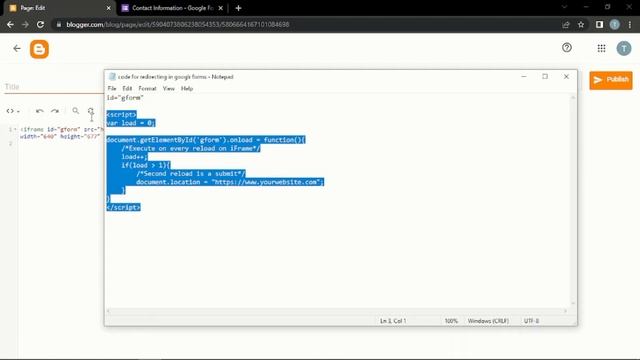The width and height of the screenshot is (640, 360).
Task: Click the page Title input field
Action: [x=53, y=87]
